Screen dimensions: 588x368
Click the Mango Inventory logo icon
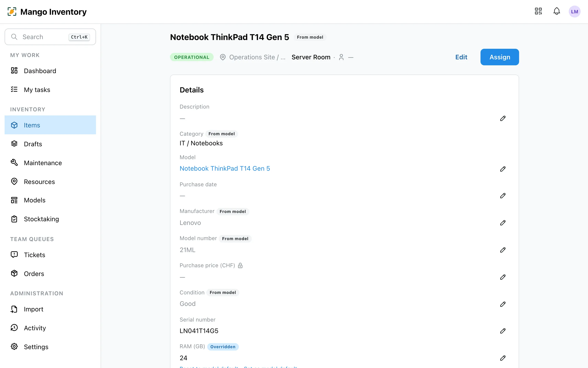[12, 11]
